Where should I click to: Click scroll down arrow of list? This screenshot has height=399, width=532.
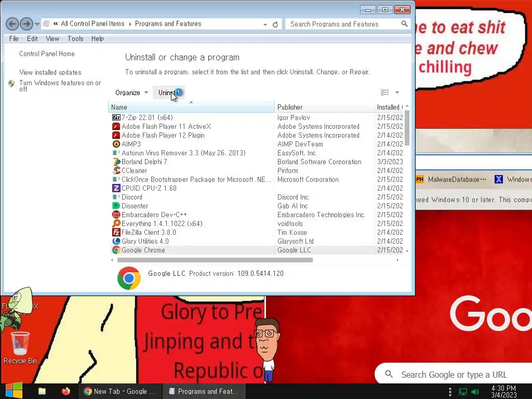[407, 251]
